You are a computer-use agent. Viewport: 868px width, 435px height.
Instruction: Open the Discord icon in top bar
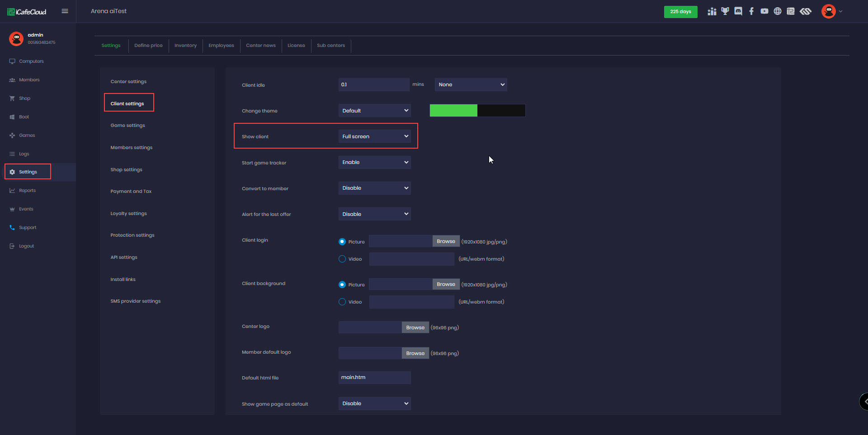(738, 11)
